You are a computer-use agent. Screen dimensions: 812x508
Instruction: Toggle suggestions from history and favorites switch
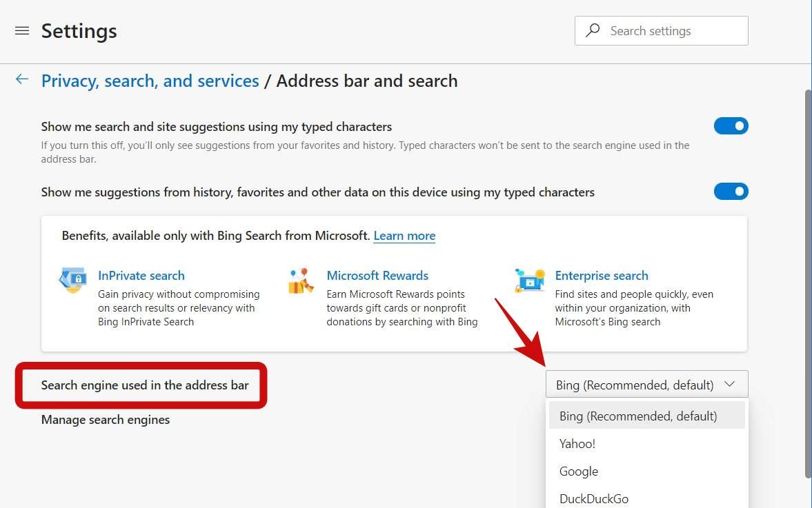coord(731,192)
